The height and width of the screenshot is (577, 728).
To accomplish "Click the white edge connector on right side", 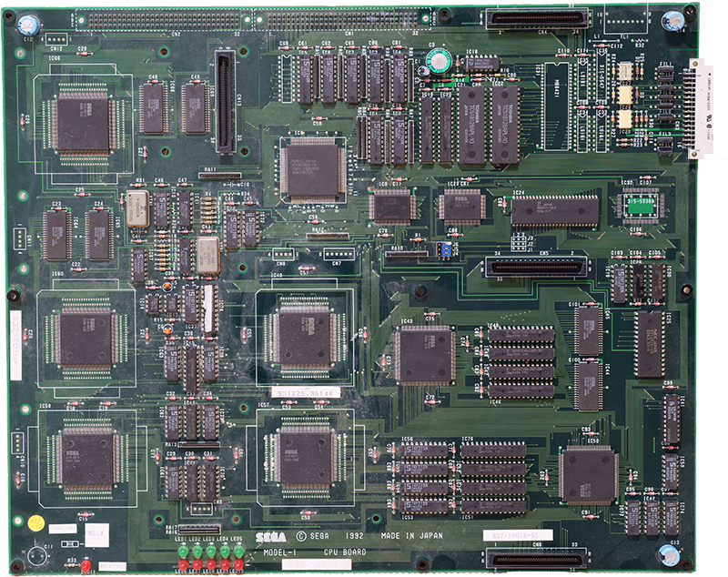I will (700, 109).
